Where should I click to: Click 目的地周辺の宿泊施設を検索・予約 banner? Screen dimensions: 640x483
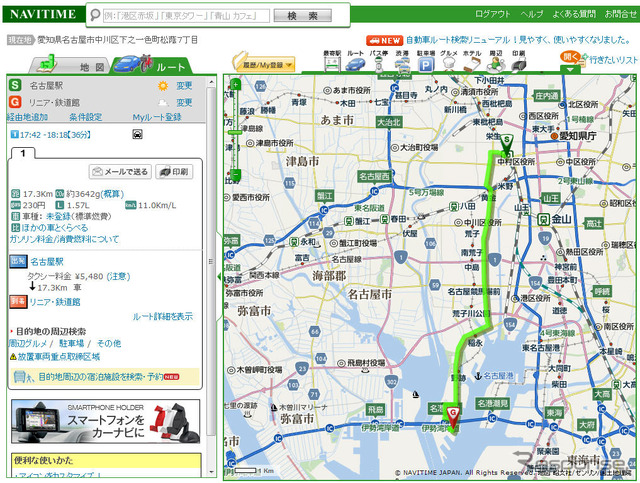point(105,377)
